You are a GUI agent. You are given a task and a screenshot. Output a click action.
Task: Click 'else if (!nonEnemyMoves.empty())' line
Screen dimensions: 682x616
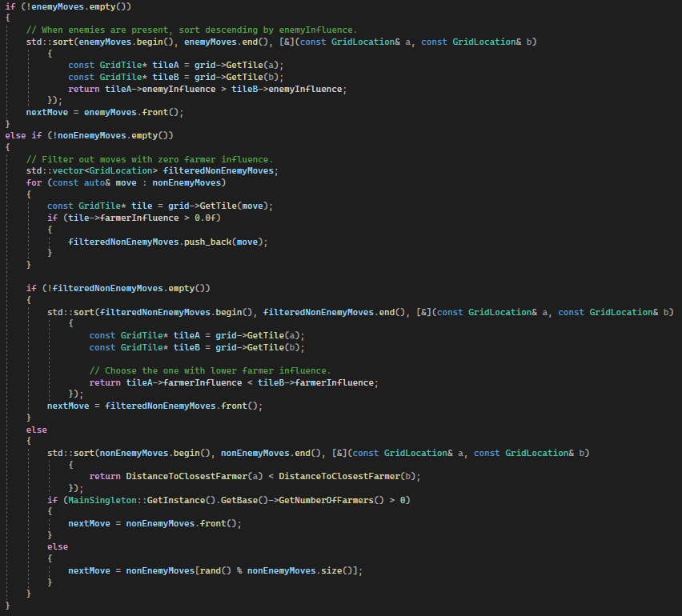(x=89, y=136)
